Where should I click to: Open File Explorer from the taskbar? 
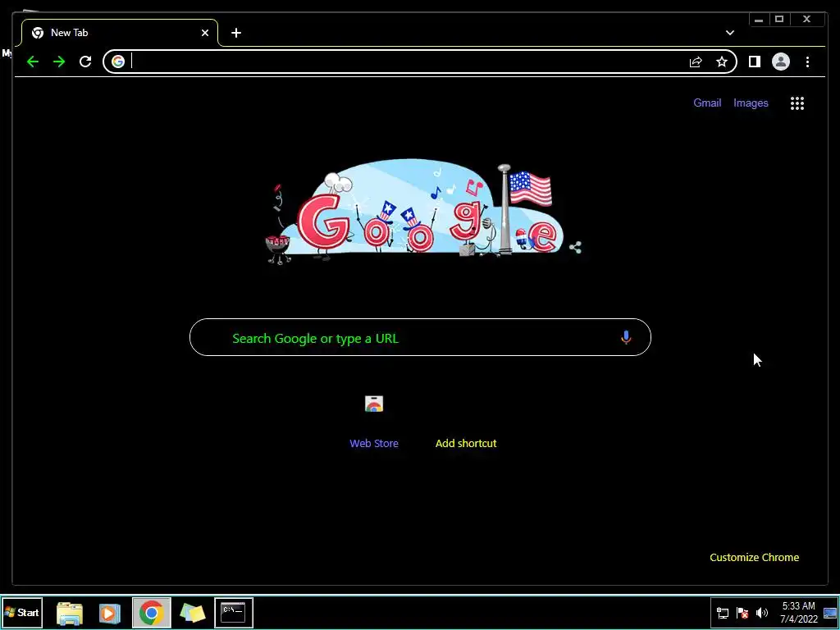tap(70, 613)
